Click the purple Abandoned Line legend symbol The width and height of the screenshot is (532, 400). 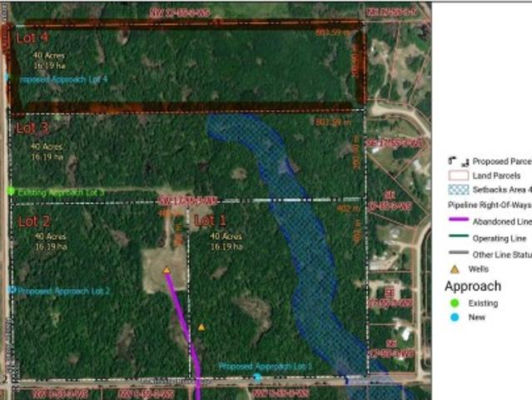point(458,221)
